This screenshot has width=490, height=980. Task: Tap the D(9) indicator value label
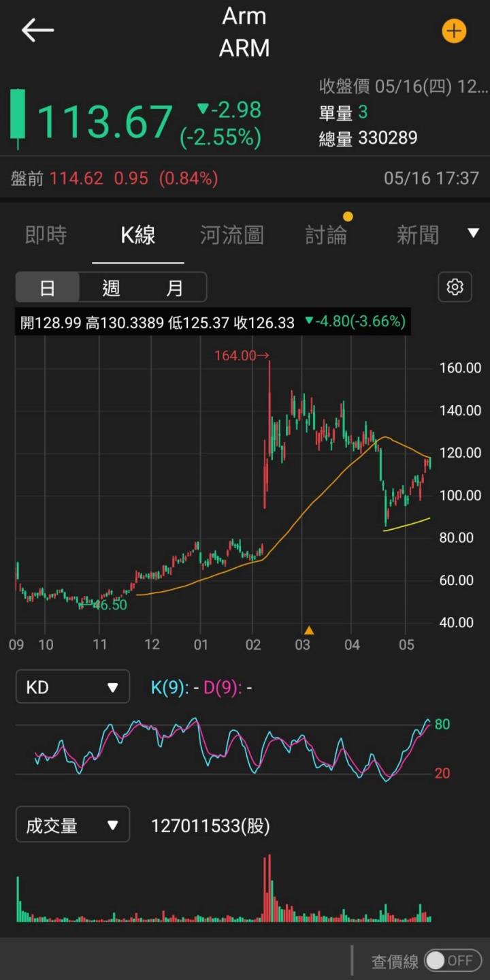[227, 688]
